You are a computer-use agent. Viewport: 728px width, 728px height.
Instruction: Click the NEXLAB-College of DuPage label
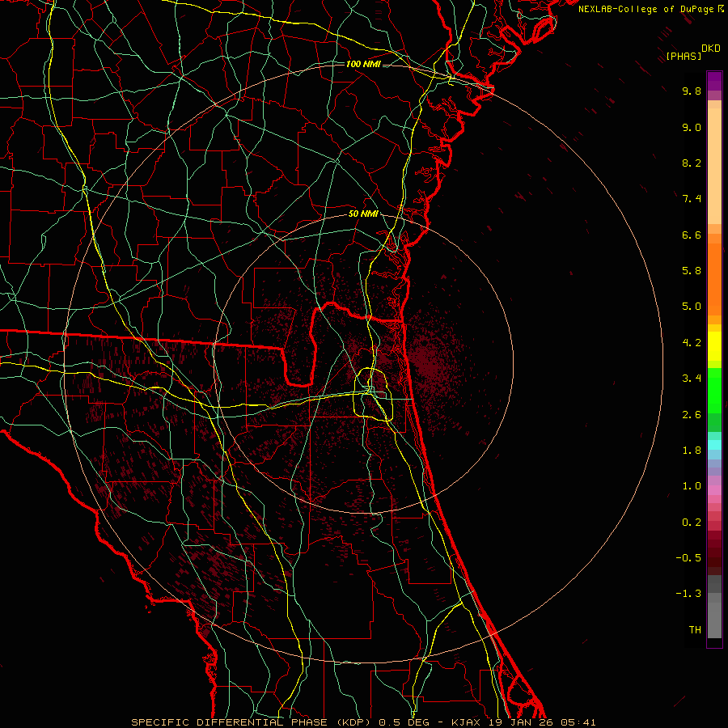(x=645, y=9)
